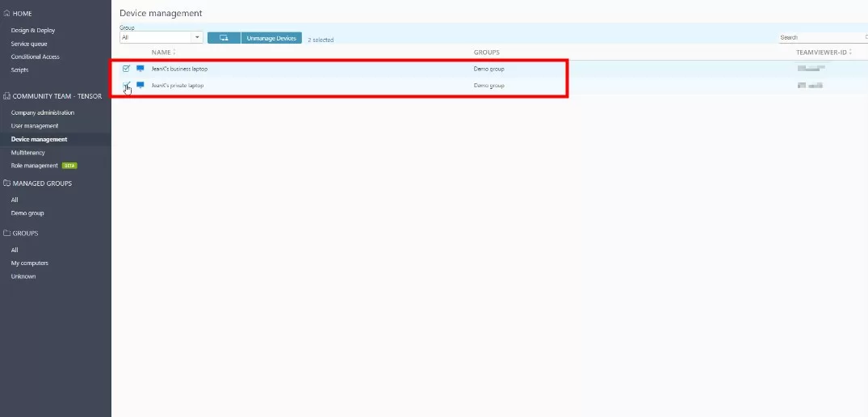The width and height of the screenshot is (868, 417).
Task: Click the HOME house icon in sidebar
Action: click(6, 13)
